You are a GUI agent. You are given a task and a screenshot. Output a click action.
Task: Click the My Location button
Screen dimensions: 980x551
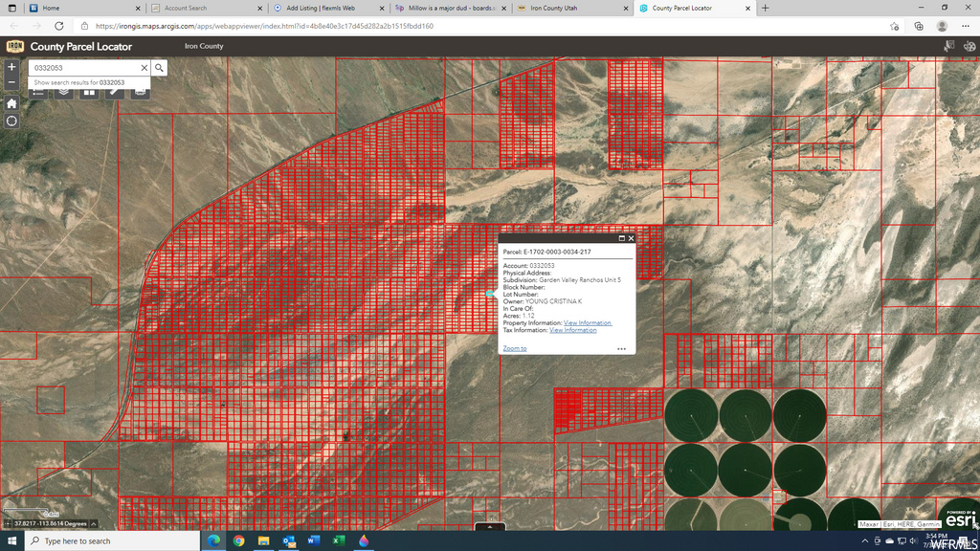click(11, 121)
